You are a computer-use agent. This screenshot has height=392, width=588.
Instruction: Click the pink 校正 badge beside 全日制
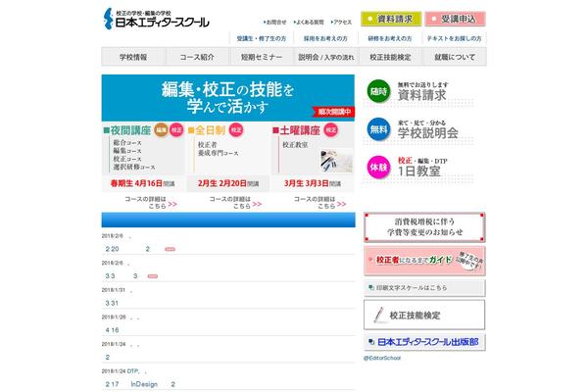pos(236,129)
